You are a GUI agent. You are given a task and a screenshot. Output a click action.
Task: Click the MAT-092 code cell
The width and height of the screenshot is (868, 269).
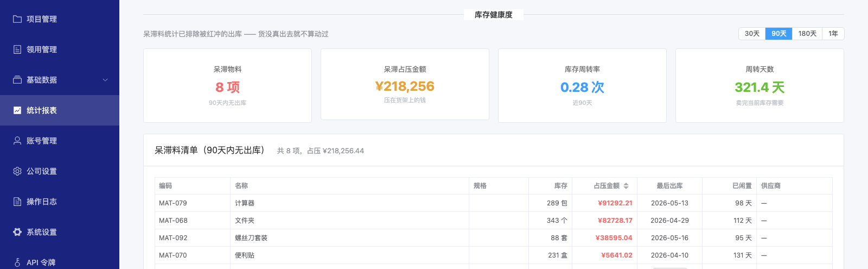(193, 238)
